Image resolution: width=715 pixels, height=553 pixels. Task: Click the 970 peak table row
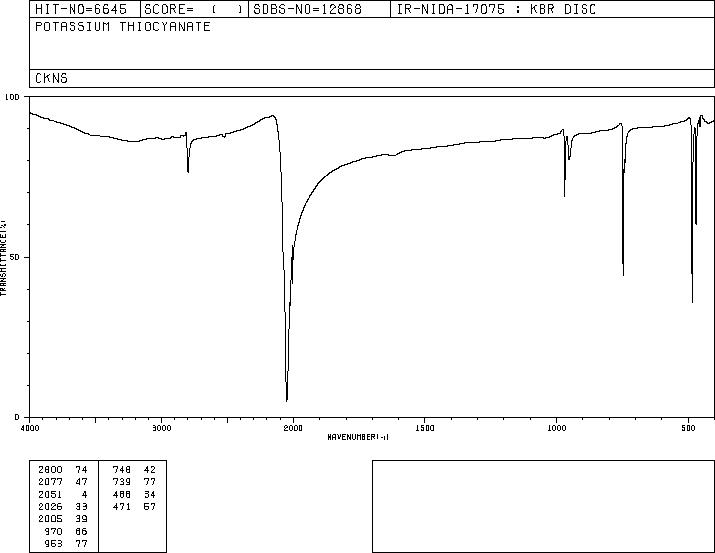tap(66, 532)
